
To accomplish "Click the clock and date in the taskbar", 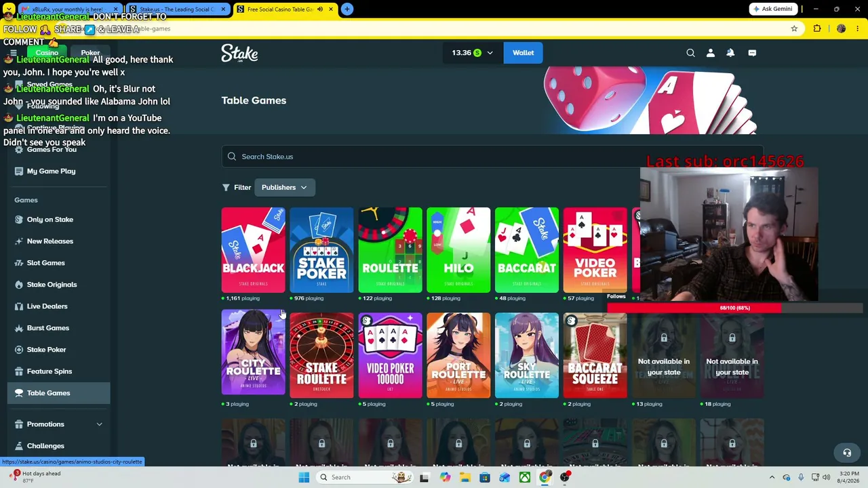I will pyautogui.click(x=849, y=477).
